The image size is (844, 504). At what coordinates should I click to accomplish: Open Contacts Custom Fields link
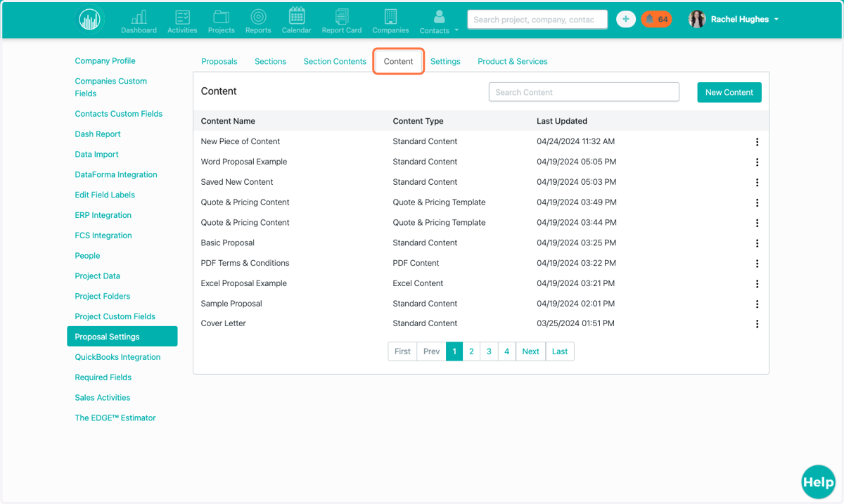click(118, 114)
